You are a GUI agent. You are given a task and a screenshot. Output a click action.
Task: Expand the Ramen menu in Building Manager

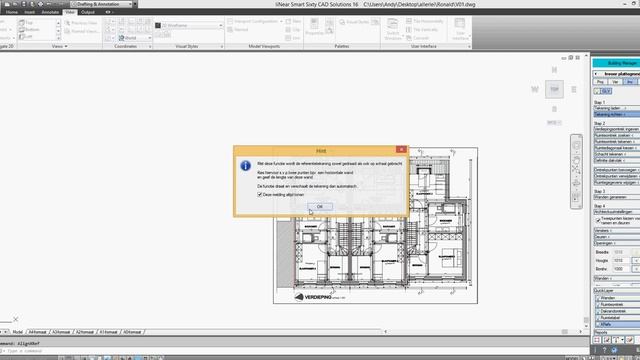coord(616,231)
